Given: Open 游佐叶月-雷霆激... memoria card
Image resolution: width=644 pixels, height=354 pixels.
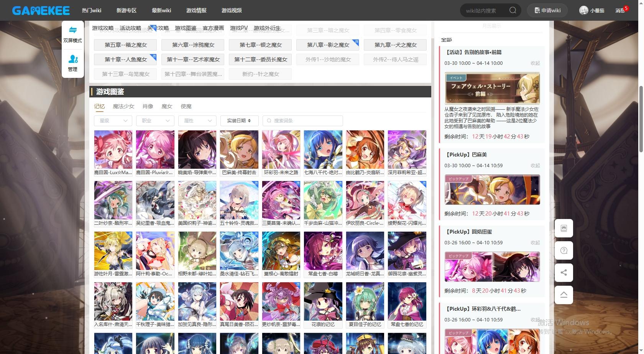Looking at the screenshot, I should pos(113,254).
